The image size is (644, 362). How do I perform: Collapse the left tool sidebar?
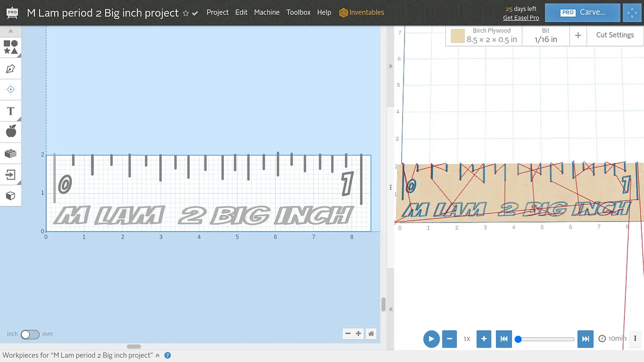point(11,32)
